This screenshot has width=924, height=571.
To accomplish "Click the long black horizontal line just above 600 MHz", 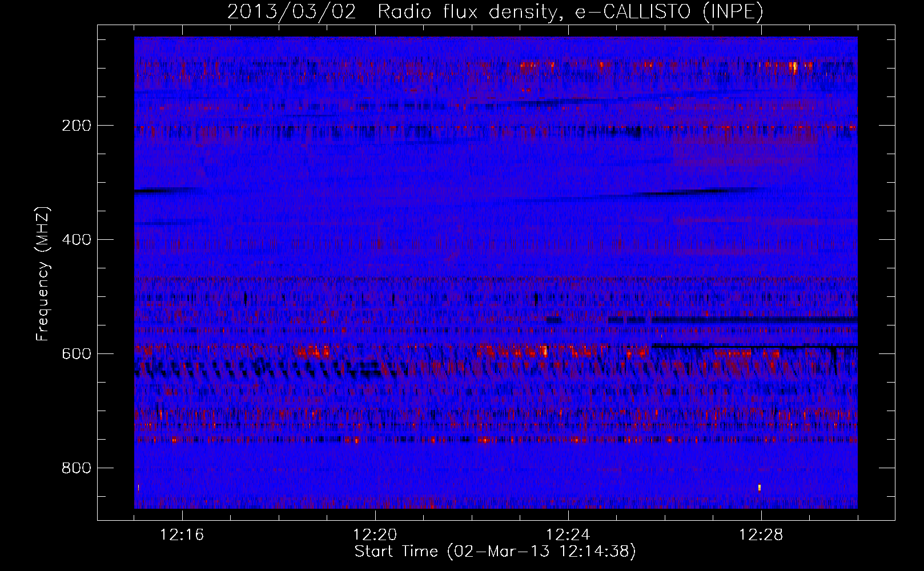I will click(755, 346).
